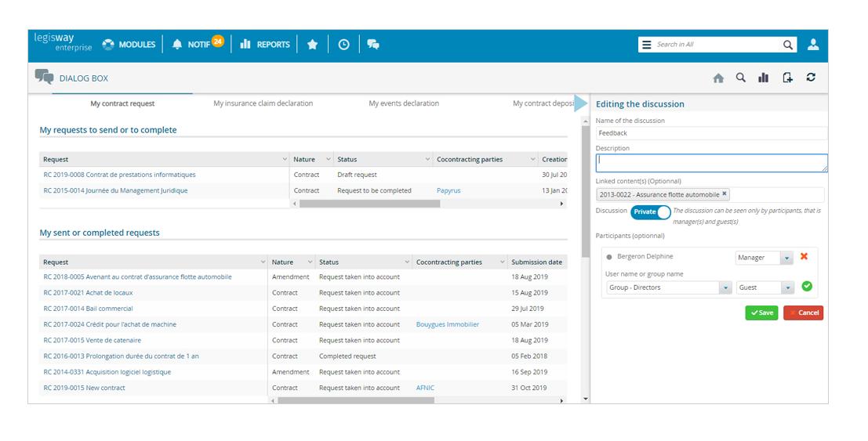Click the discussions chat bubble icon in the top bar
The width and height of the screenshot is (868, 441).
[x=373, y=45]
